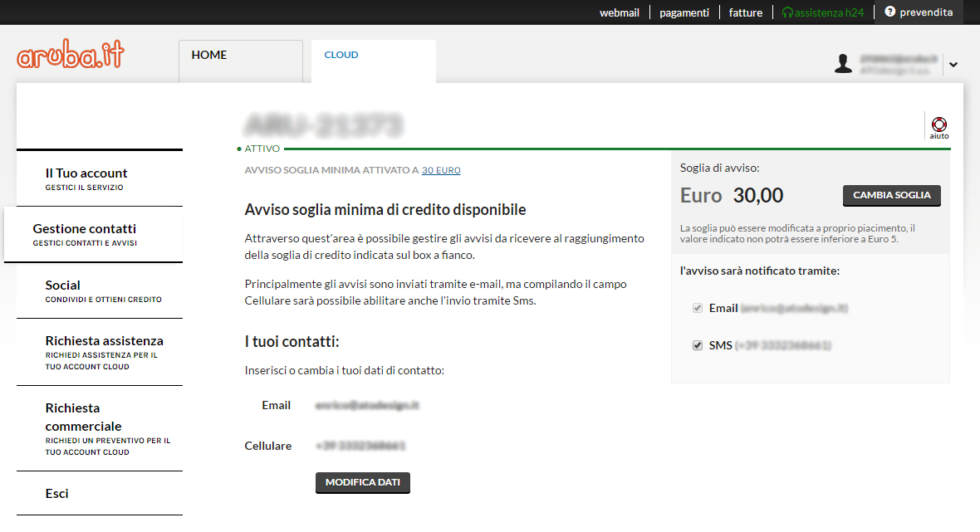Select Gestione contatti in sidebar
980x532 pixels.
click(x=94, y=234)
